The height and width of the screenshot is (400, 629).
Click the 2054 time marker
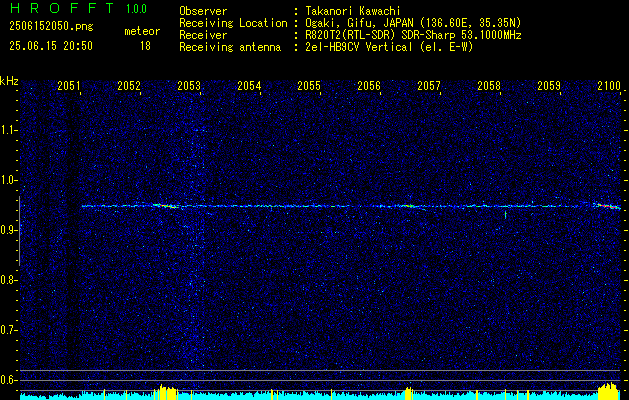point(249,85)
